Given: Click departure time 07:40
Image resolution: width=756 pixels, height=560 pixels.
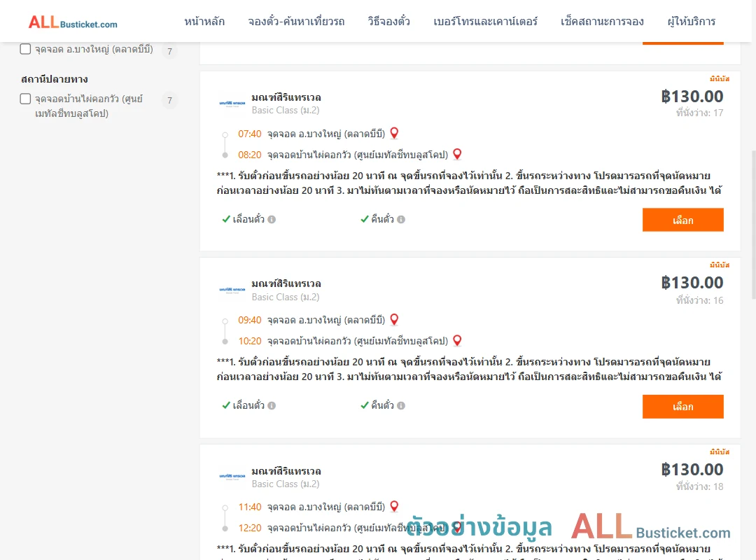Looking at the screenshot, I should click(x=250, y=134).
